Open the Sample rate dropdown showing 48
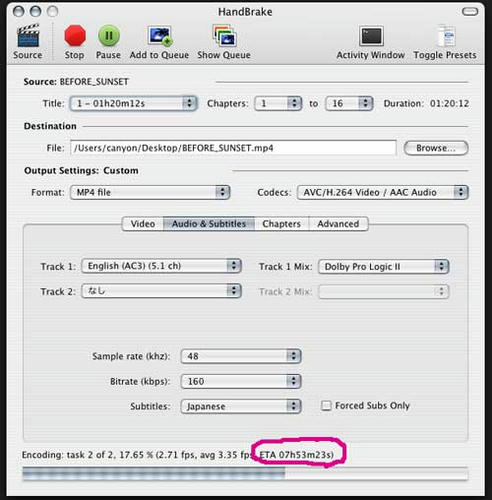The image size is (492, 500). tap(241, 356)
